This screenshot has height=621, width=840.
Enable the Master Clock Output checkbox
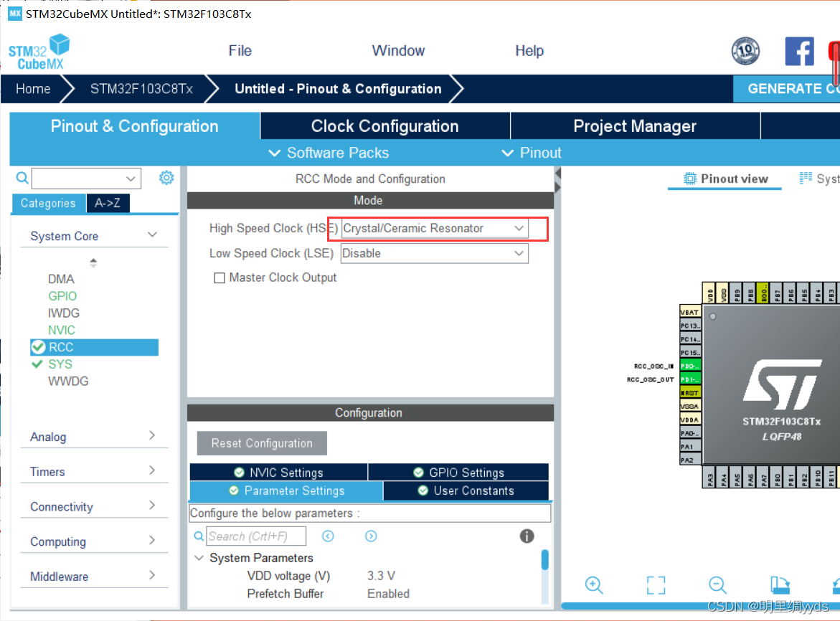point(219,278)
